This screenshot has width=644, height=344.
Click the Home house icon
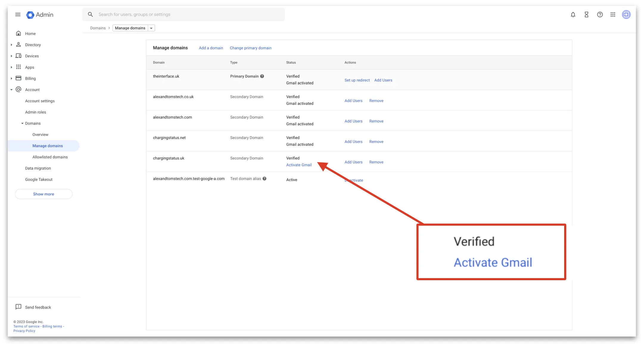[x=18, y=33]
